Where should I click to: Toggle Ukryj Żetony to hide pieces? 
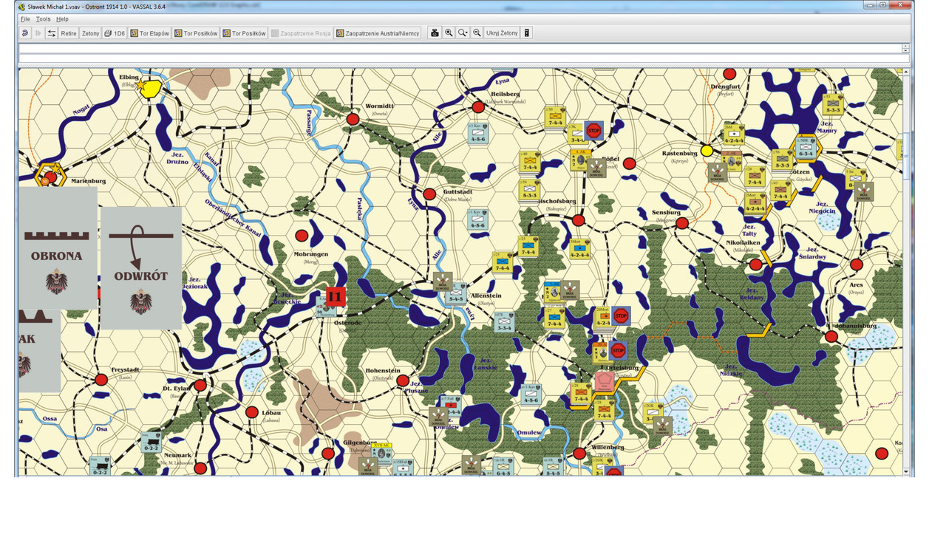502,33
